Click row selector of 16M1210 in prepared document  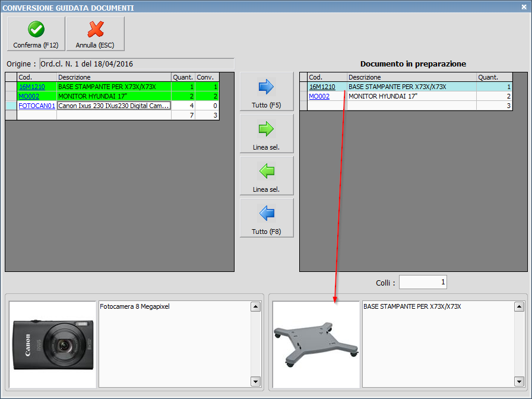[303, 87]
